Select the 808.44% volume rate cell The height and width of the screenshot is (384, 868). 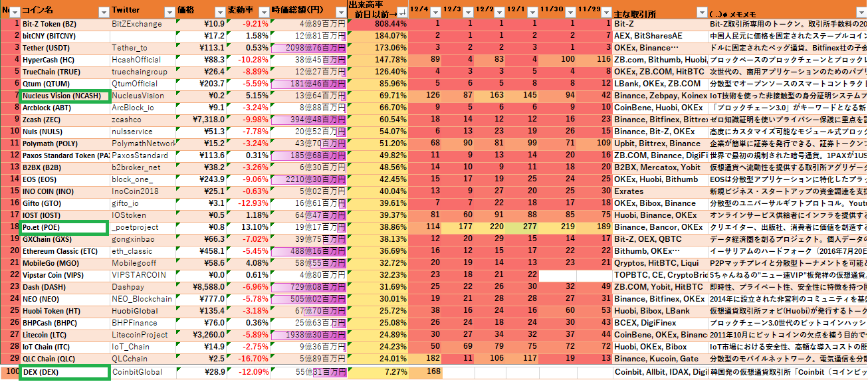(378, 24)
